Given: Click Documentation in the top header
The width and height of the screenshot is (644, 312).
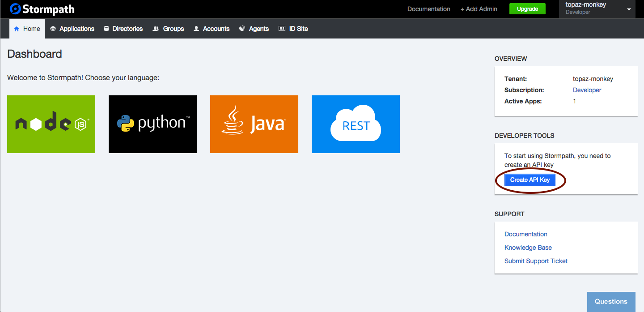Looking at the screenshot, I should (428, 9).
